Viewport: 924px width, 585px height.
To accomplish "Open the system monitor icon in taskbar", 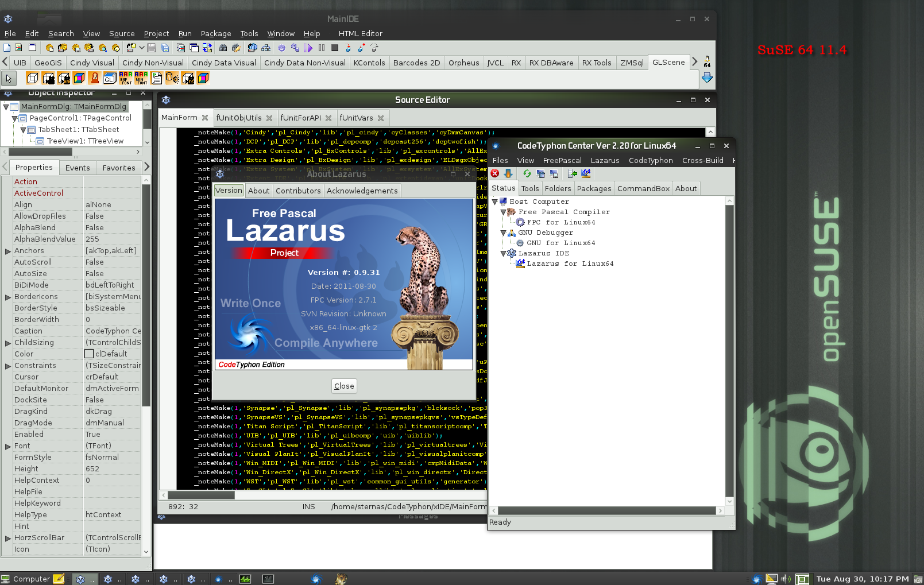I will [x=245, y=579].
